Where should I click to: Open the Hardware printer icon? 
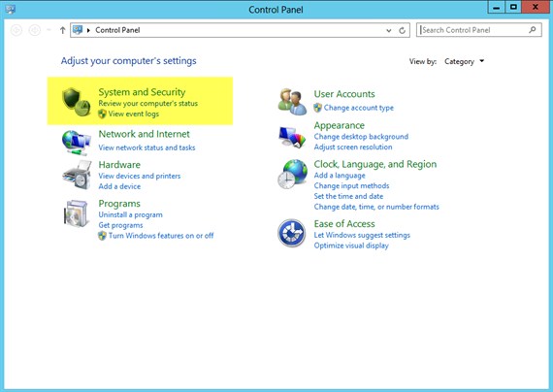(x=77, y=175)
